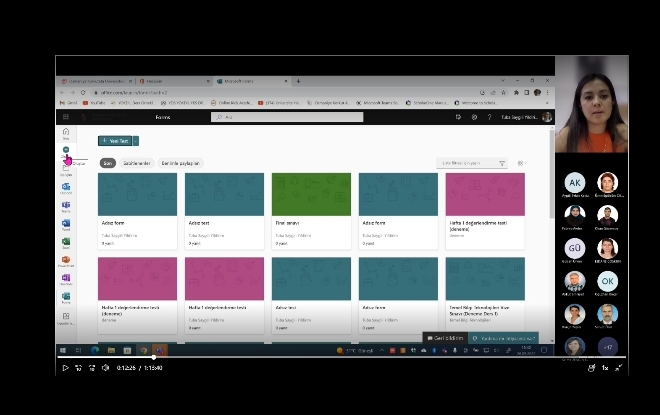The height and width of the screenshot is (415, 660).
Task: Open the form filter dropdown box
Action: (472, 163)
